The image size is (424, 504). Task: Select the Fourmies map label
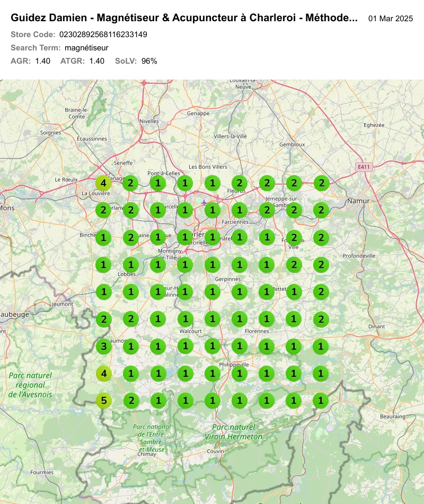42,472
